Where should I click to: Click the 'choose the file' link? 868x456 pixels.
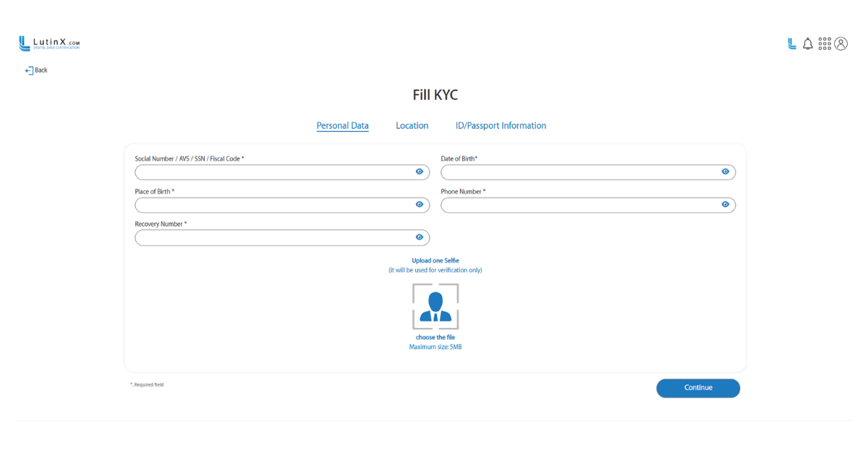435,337
